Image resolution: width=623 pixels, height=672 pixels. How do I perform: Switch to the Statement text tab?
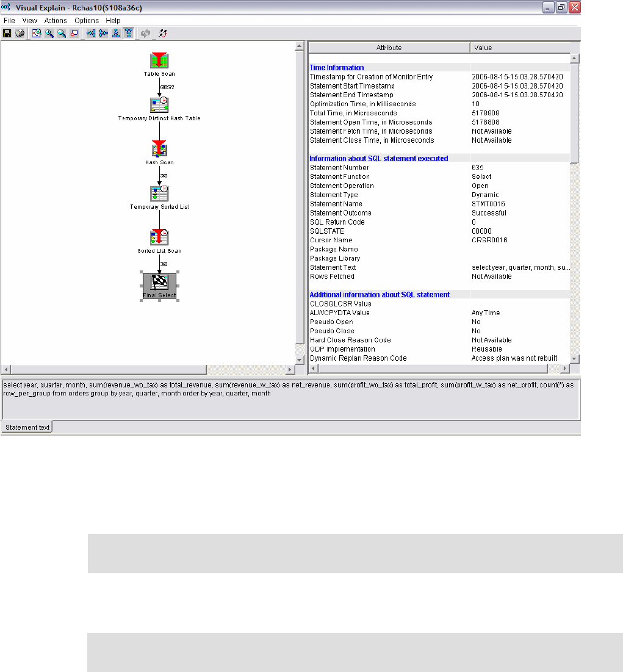tap(26, 427)
